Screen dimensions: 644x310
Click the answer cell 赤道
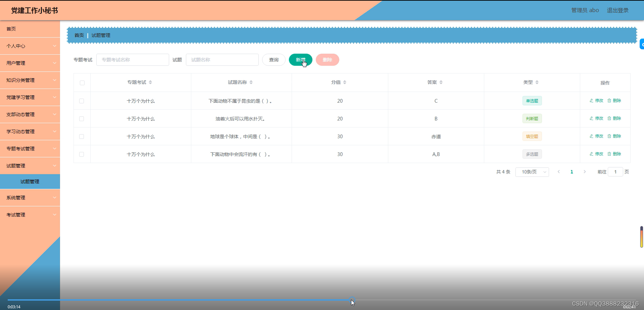click(436, 137)
